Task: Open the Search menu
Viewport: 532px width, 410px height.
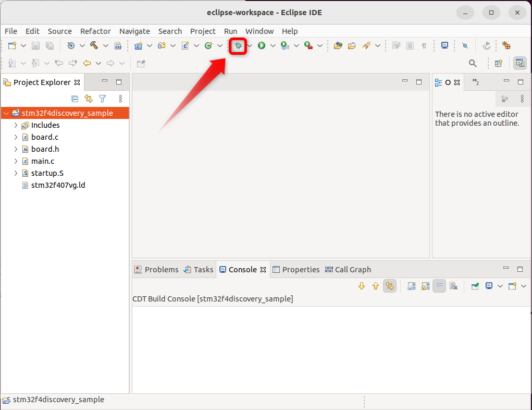Action: pos(170,31)
